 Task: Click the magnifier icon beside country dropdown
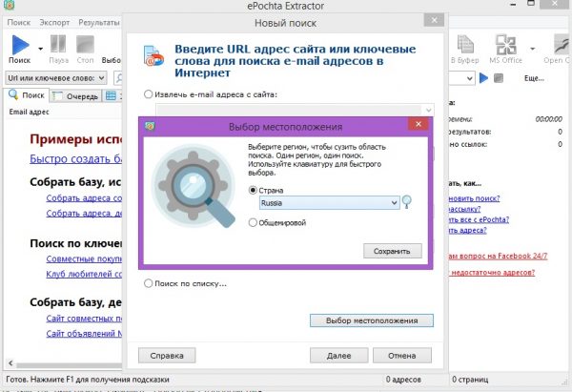406,201
